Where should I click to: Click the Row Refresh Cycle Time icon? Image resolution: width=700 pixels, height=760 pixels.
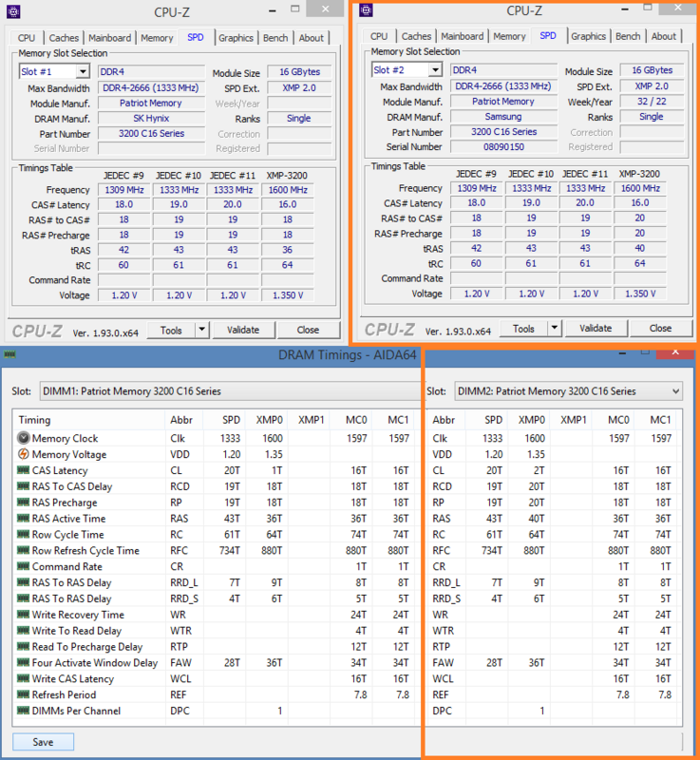[x=23, y=551]
